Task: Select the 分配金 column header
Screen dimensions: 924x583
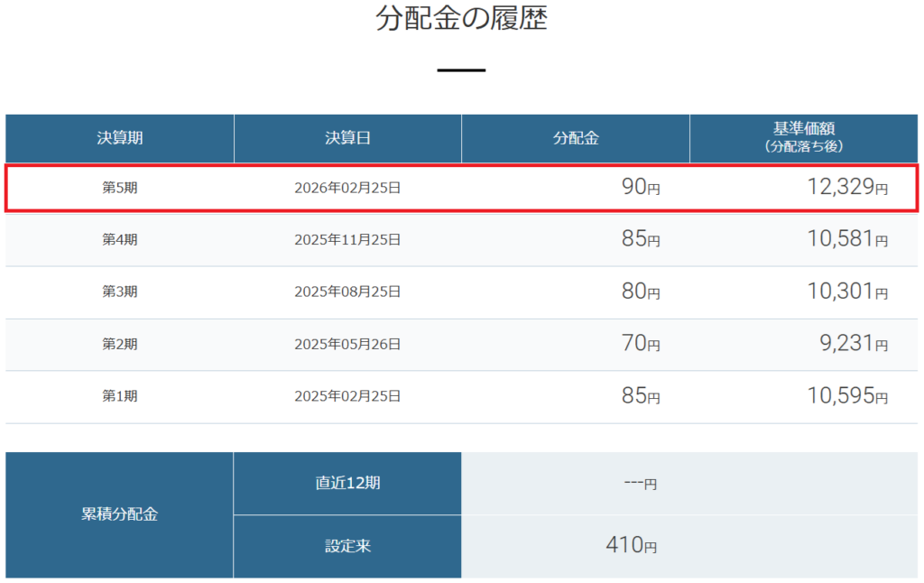Action: click(x=576, y=138)
